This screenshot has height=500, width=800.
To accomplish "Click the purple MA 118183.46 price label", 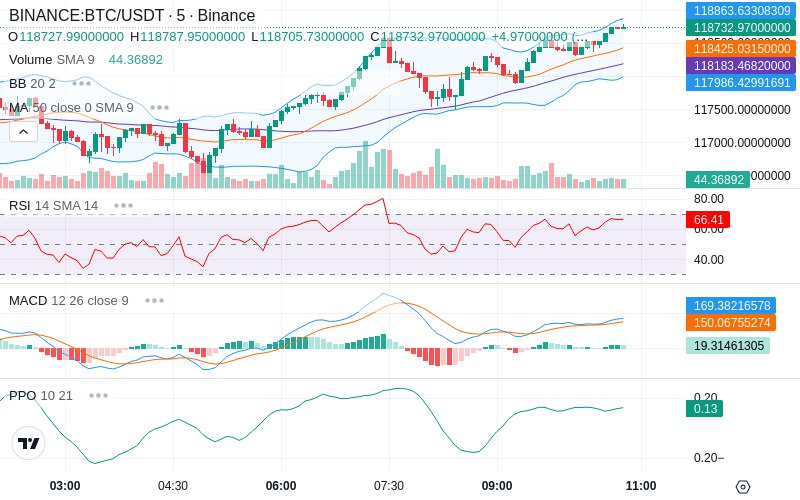I will [741, 66].
